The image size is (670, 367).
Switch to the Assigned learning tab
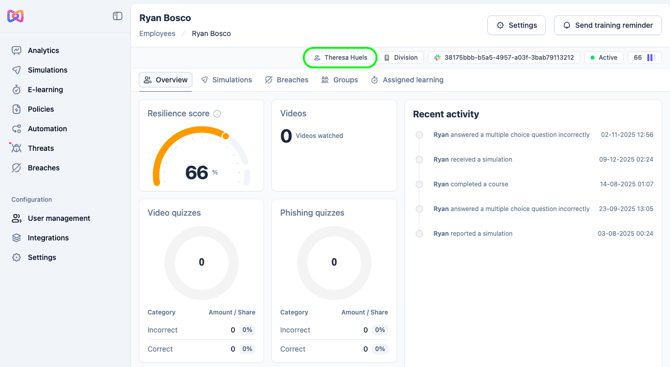tap(407, 80)
